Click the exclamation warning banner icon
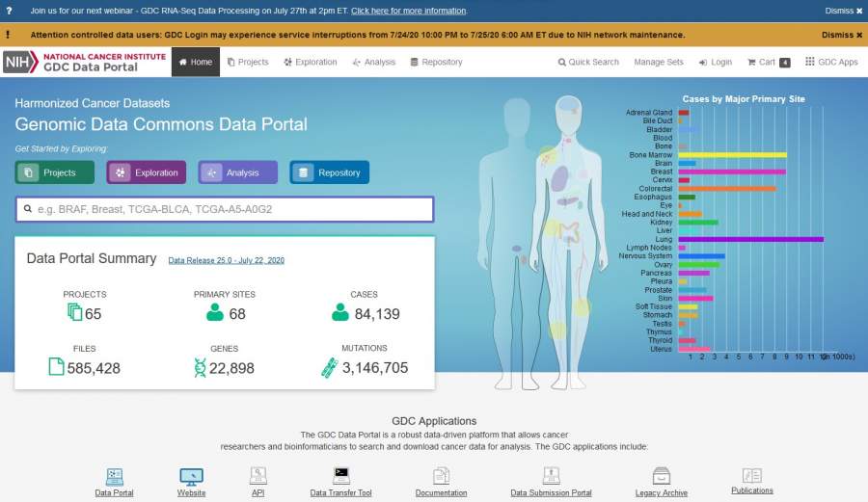The width and height of the screenshot is (868, 502). point(8,35)
